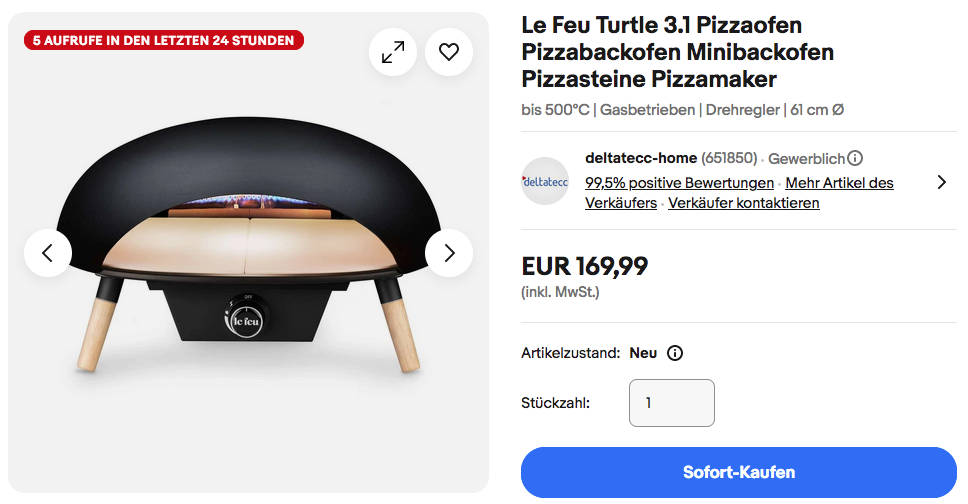
Task: Open the fullscreen image expand icon
Action: tap(393, 52)
